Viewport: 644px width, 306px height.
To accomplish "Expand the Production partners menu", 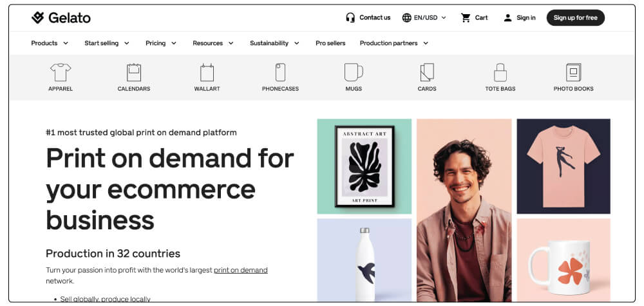I will [394, 43].
